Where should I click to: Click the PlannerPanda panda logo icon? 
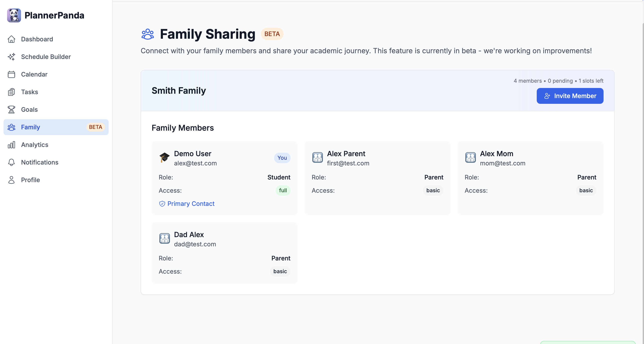point(14,15)
